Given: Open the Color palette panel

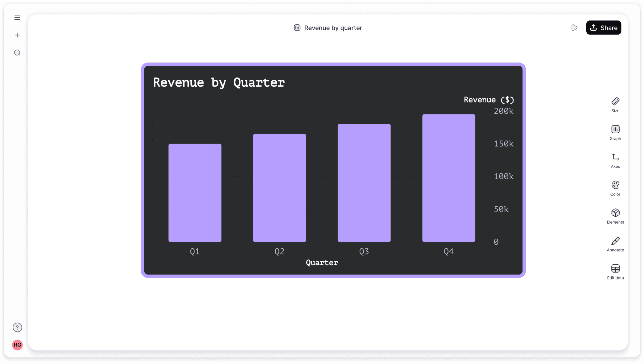Looking at the screenshot, I should [x=615, y=188].
